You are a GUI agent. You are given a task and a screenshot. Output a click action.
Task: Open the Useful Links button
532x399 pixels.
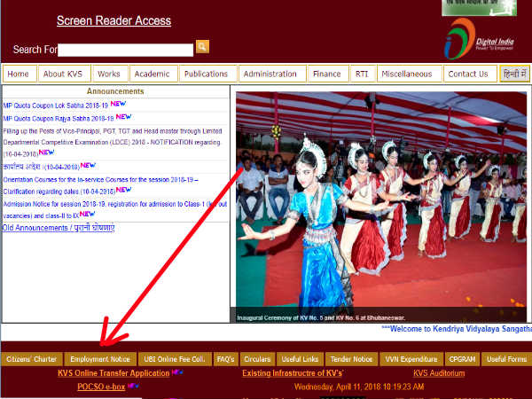pyautogui.click(x=300, y=359)
